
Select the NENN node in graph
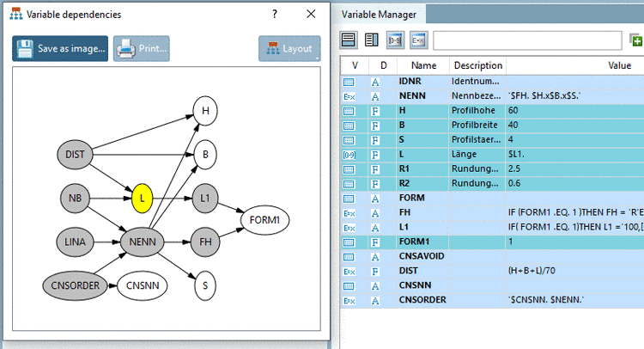coord(142,242)
